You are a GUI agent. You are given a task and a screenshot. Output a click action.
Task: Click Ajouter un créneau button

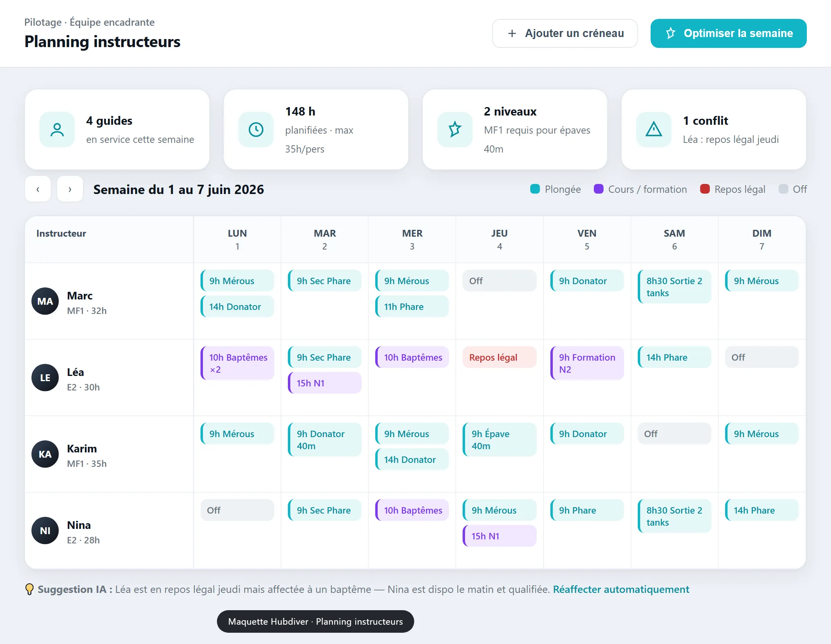click(x=565, y=33)
